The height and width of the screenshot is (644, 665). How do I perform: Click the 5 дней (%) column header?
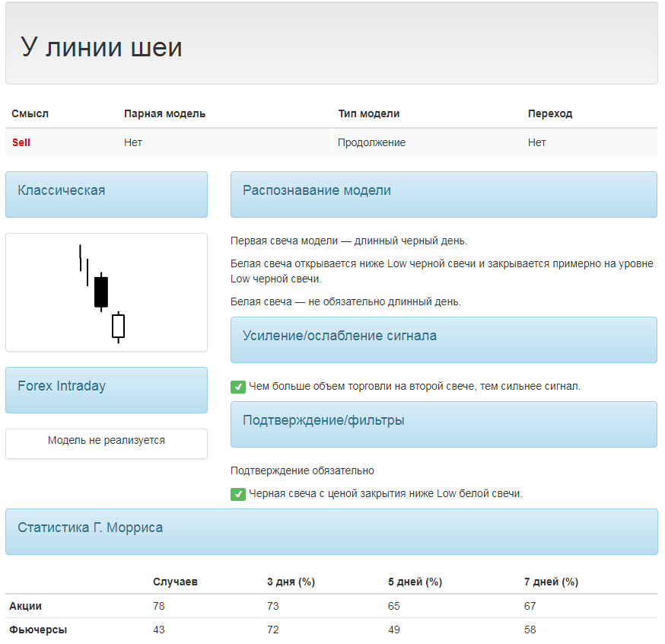point(415,582)
